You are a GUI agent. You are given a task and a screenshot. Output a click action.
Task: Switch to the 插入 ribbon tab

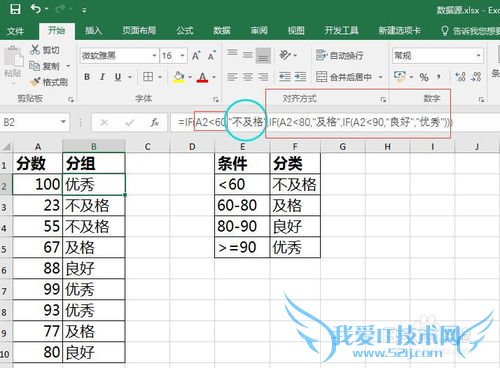click(93, 31)
